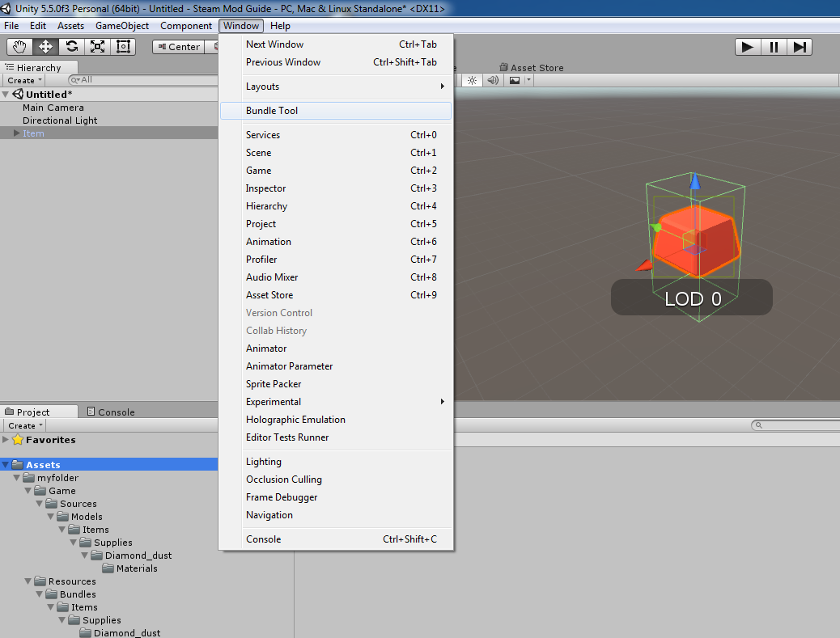
Task: Choose Holographic Emulation menu entry
Action: pyautogui.click(x=336, y=420)
